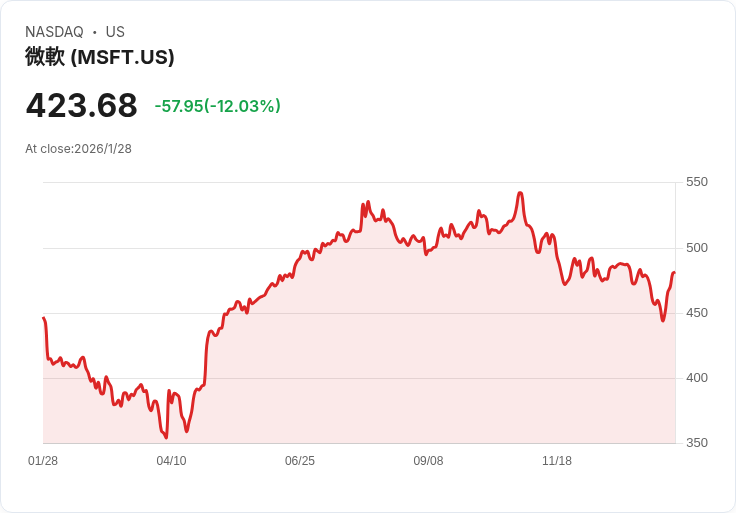Click the 400 price axis label
This screenshot has height=513, width=736.
(x=697, y=378)
